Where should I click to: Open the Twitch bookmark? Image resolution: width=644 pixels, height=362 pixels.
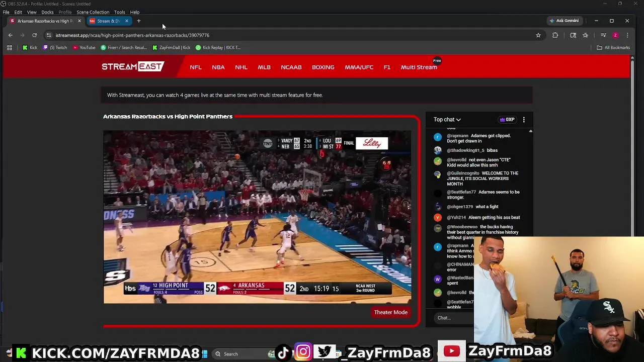tap(55, 48)
